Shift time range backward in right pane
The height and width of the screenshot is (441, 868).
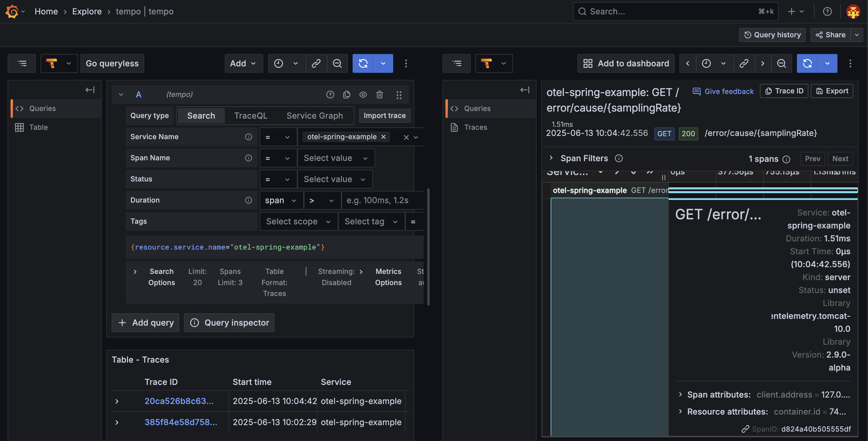(x=688, y=63)
